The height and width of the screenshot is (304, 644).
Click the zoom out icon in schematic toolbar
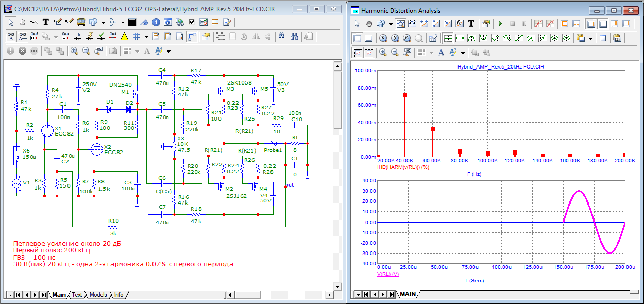(x=86, y=51)
